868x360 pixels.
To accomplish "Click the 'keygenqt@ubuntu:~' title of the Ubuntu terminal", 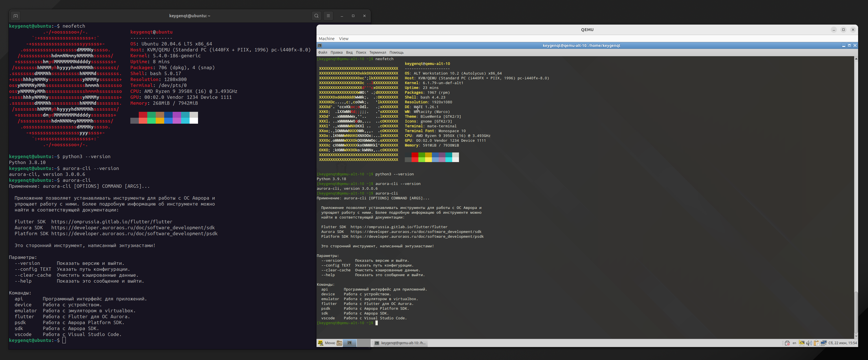I will [x=189, y=16].
